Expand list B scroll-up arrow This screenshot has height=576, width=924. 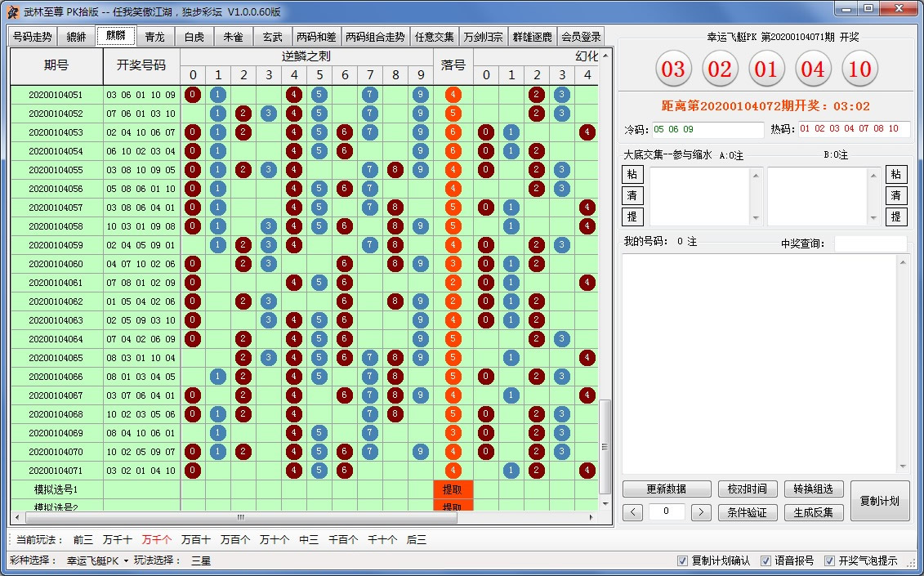pos(873,174)
